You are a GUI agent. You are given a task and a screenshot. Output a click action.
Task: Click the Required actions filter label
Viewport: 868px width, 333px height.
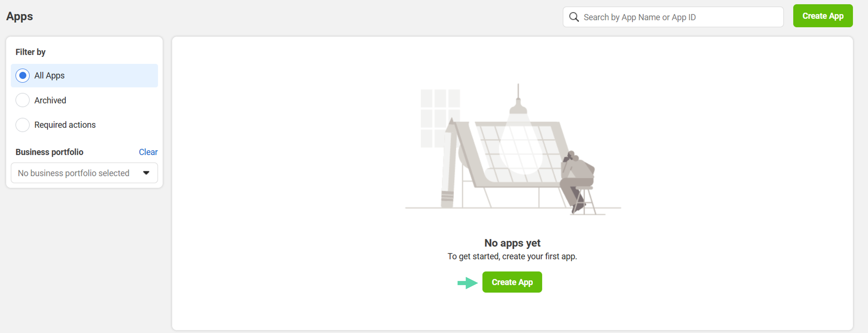click(x=65, y=125)
